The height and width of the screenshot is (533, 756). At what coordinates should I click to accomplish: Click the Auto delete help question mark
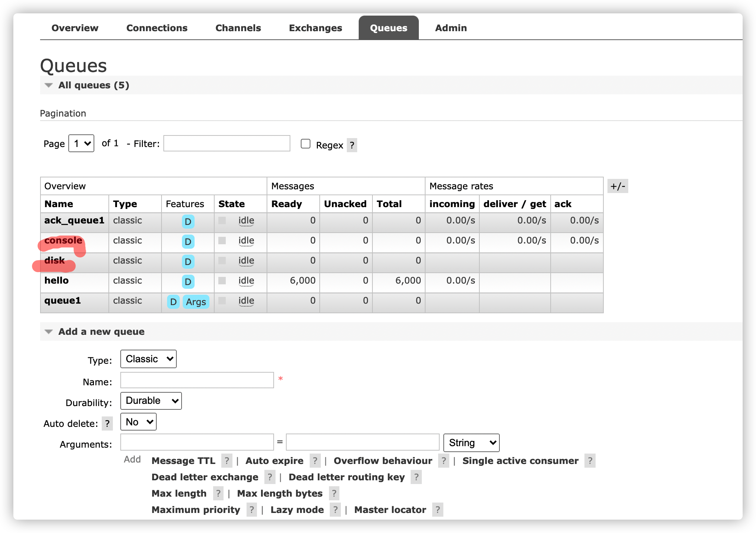click(107, 424)
